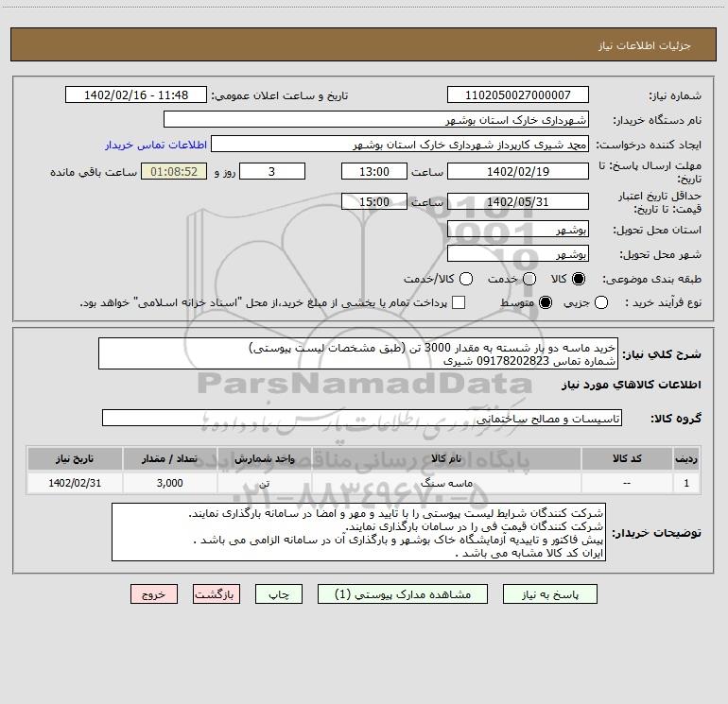Click the response deadline date 1402/02/19
Image resolution: width=728 pixels, height=704 pixels.
point(518,171)
